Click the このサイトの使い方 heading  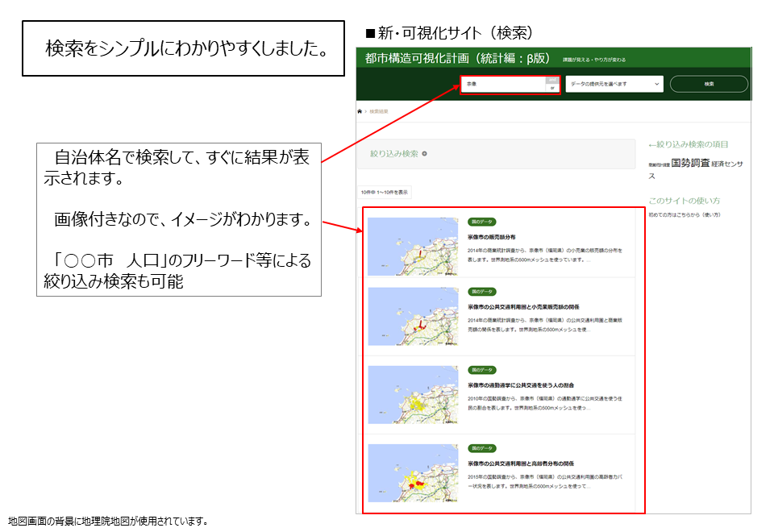[685, 201]
